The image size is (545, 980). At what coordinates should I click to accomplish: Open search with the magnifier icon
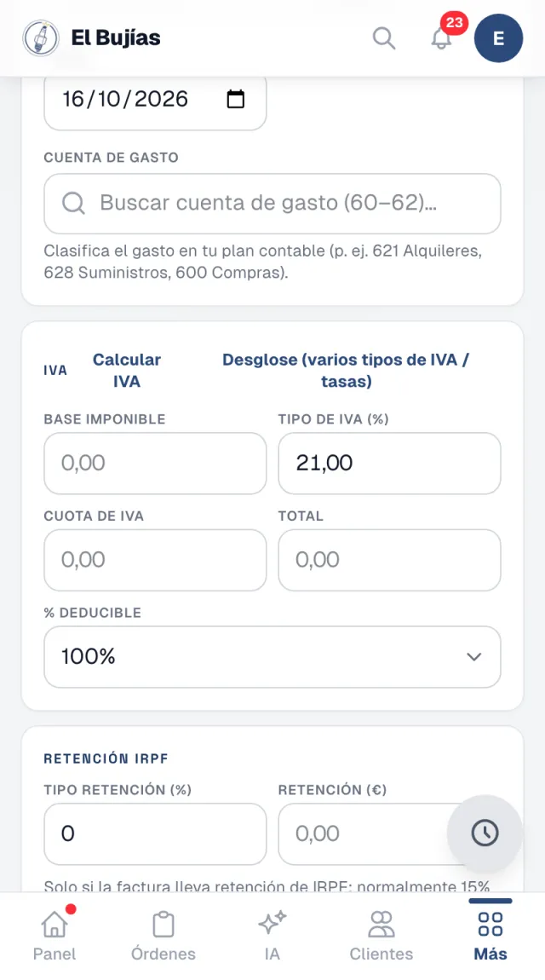pyautogui.click(x=384, y=38)
